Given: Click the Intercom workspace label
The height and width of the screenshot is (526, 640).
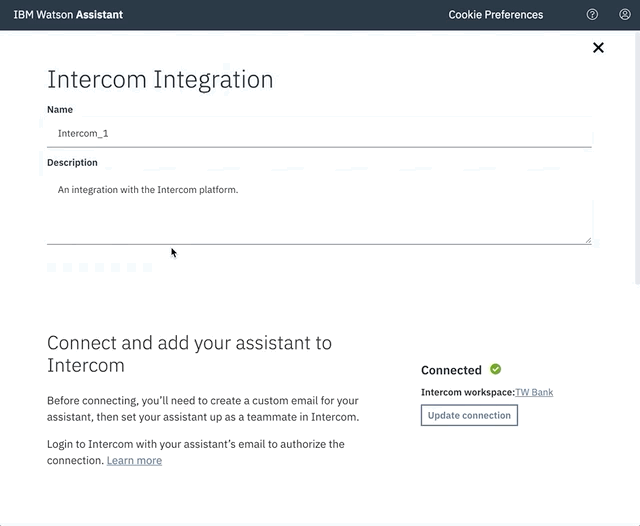Looking at the screenshot, I should point(467,392).
